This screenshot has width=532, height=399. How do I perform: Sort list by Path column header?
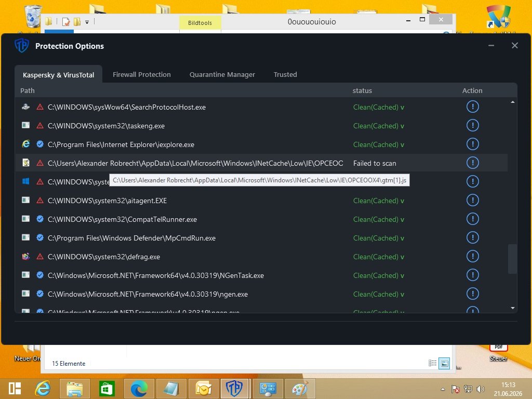point(28,90)
